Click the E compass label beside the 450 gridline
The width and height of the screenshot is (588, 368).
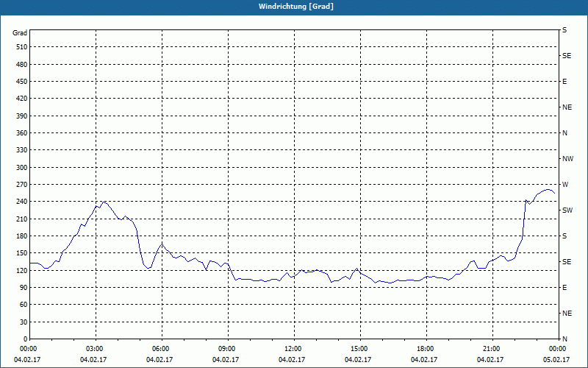(x=564, y=82)
